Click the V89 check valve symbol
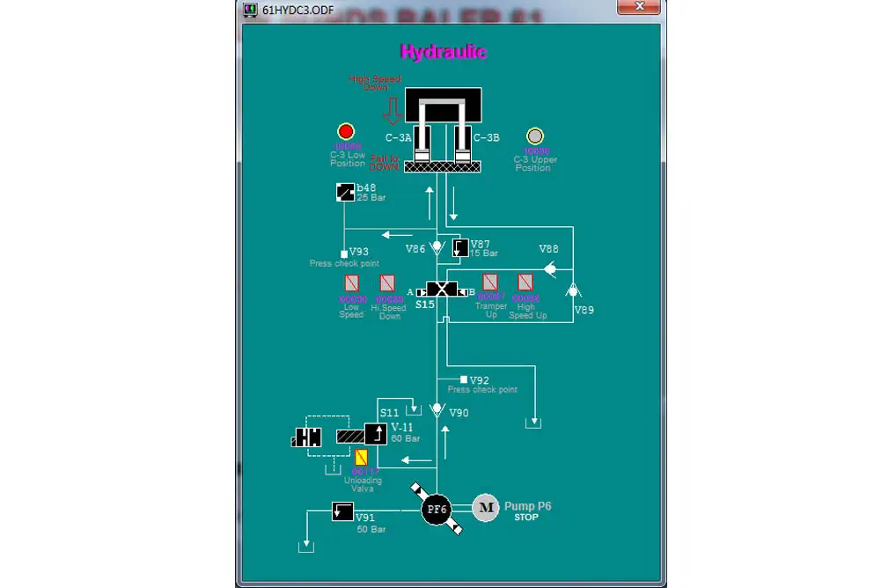The width and height of the screenshot is (896, 588). (574, 290)
